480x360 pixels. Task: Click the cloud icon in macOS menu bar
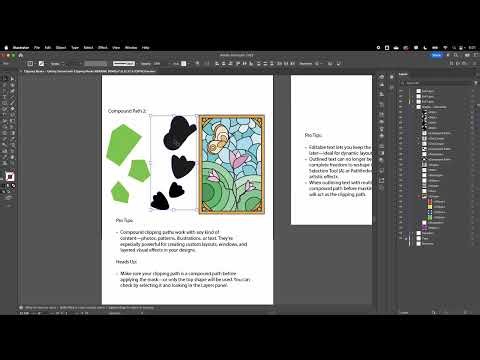point(396,48)
